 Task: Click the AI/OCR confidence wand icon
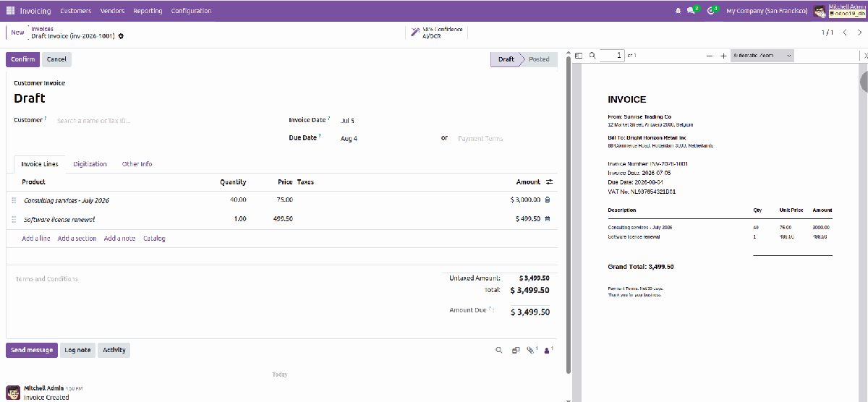414,33
